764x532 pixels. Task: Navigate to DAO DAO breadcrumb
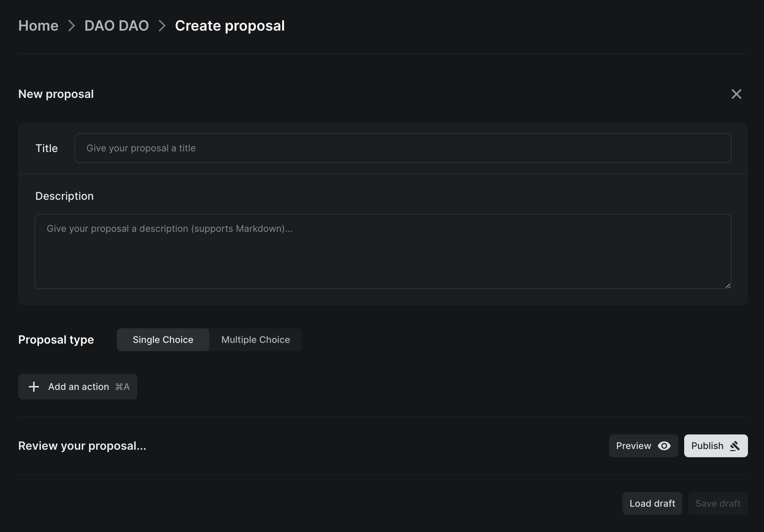click(117, 26)
